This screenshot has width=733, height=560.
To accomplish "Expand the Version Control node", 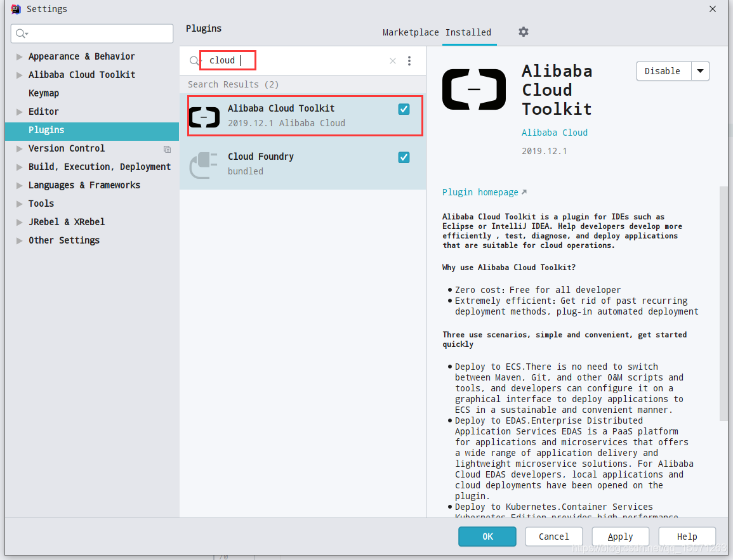I will pyautogui.click(x=19, y=149).
